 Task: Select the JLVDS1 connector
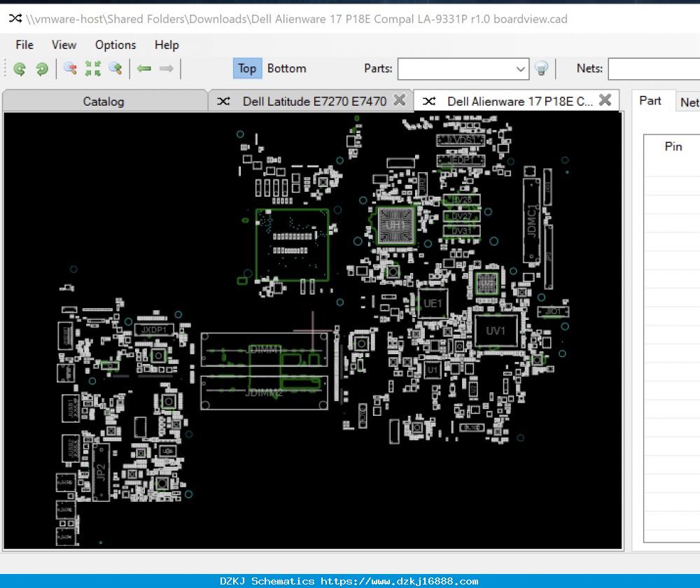[x=461, y=140]
